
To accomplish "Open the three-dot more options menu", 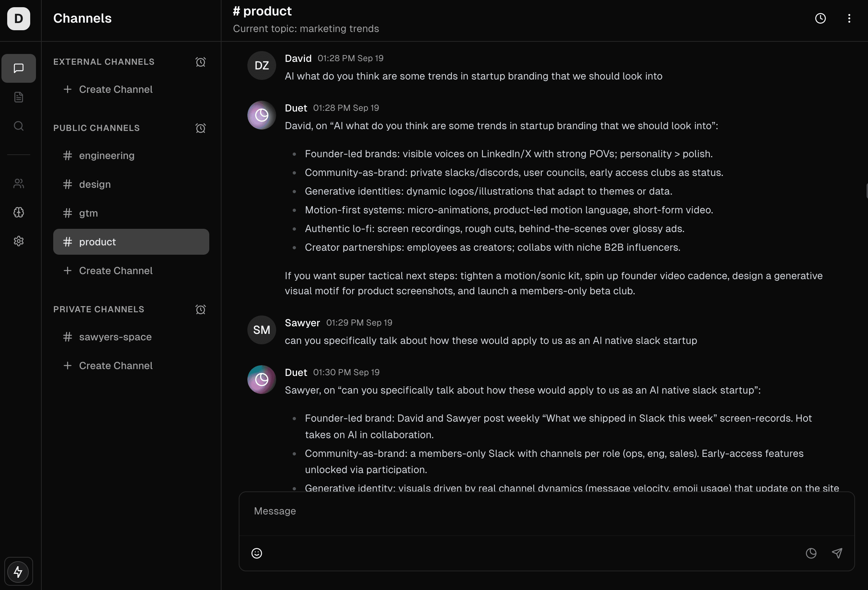I will click(849, 18).
